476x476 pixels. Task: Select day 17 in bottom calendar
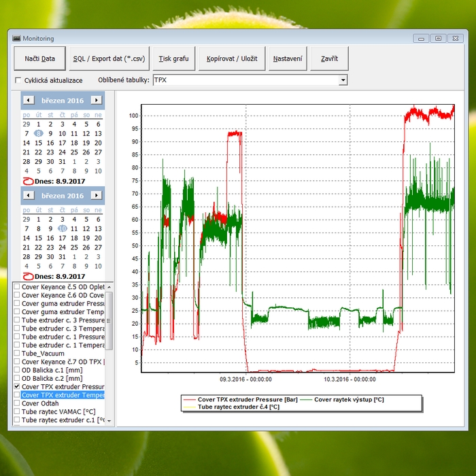(63, 238)
